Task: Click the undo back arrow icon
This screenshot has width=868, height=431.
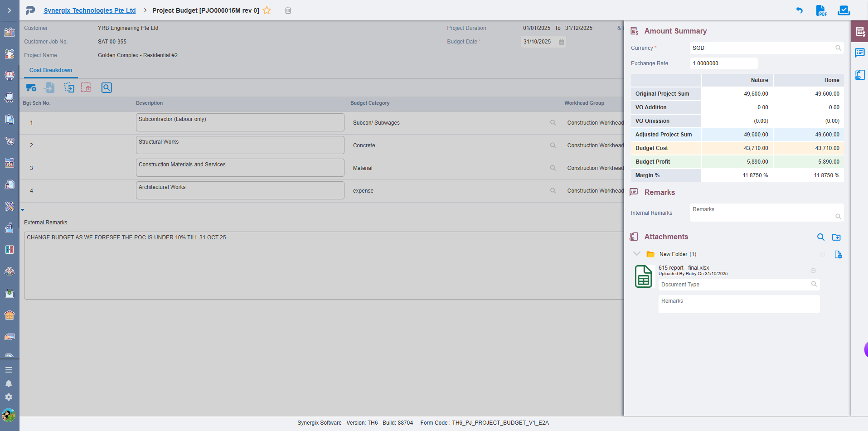Action: [800, 10]
